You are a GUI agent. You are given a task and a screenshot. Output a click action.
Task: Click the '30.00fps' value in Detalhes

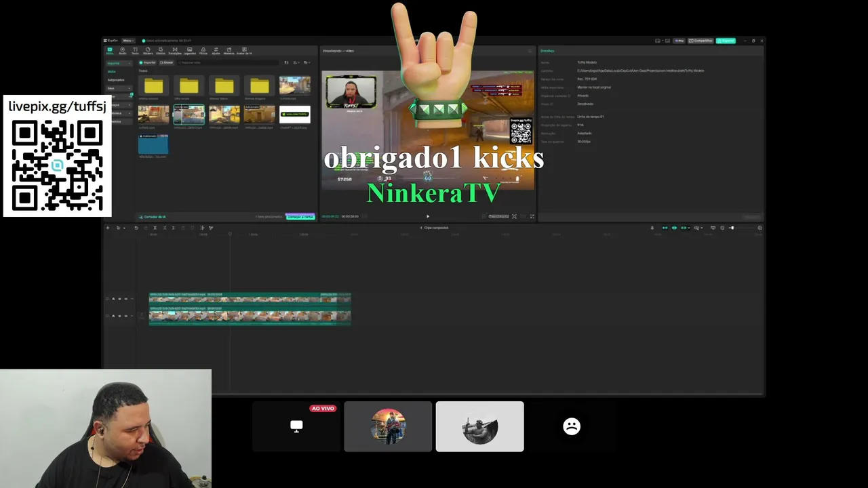click(x=584, y=142)
